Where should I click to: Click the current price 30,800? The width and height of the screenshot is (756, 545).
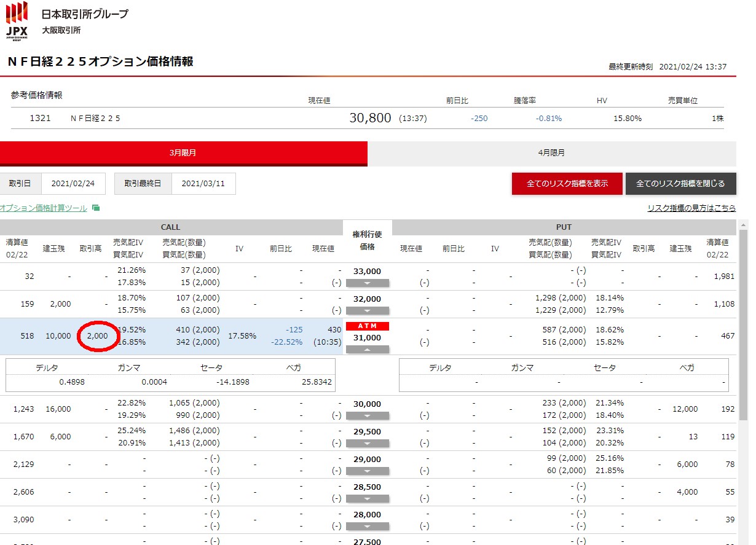click(x=370, y=118)
